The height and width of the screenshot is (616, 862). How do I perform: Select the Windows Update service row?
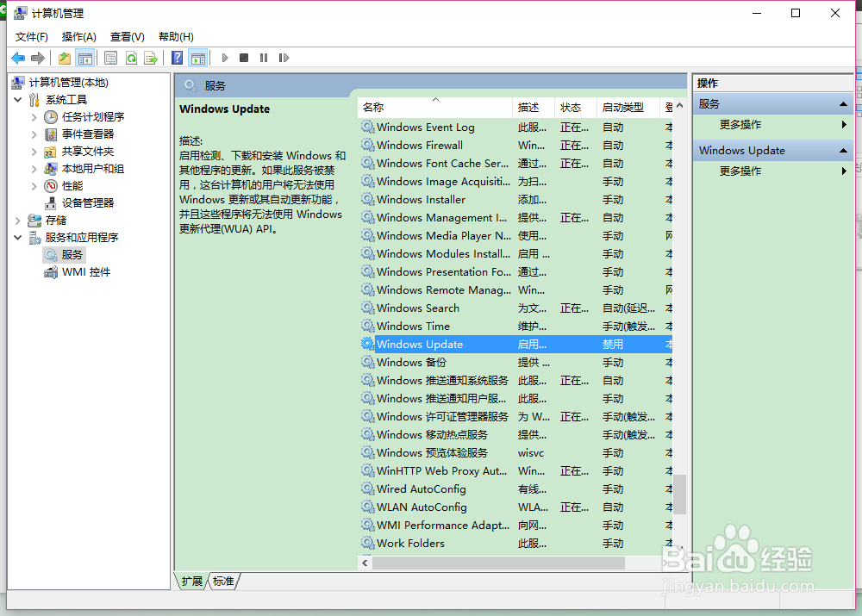(x=516, y=345)
